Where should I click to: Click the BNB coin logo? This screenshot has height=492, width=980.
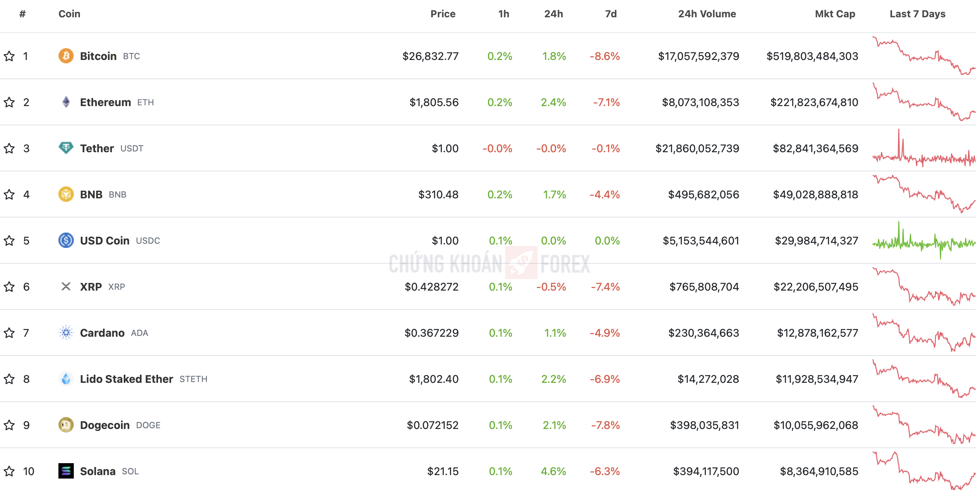click(x=66, y=194)
